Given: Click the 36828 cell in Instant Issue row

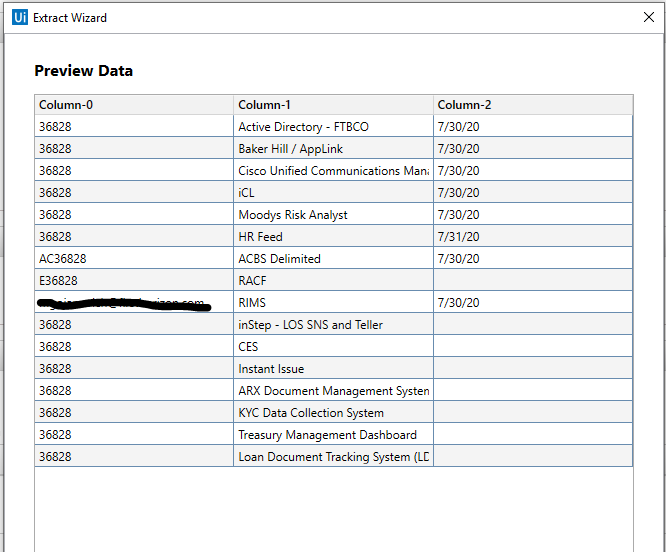Looking at the screenshot, I should tap(134, 369).
